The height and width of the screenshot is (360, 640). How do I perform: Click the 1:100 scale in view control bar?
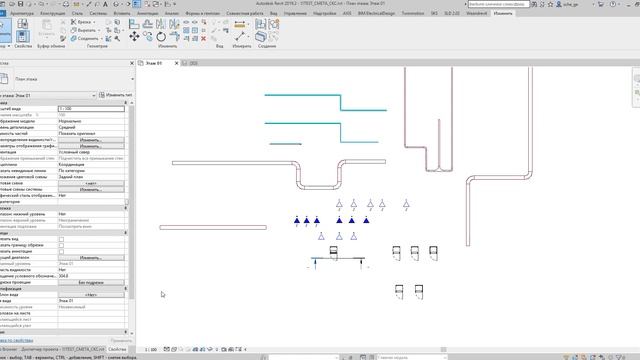click(x=151, y=350)
